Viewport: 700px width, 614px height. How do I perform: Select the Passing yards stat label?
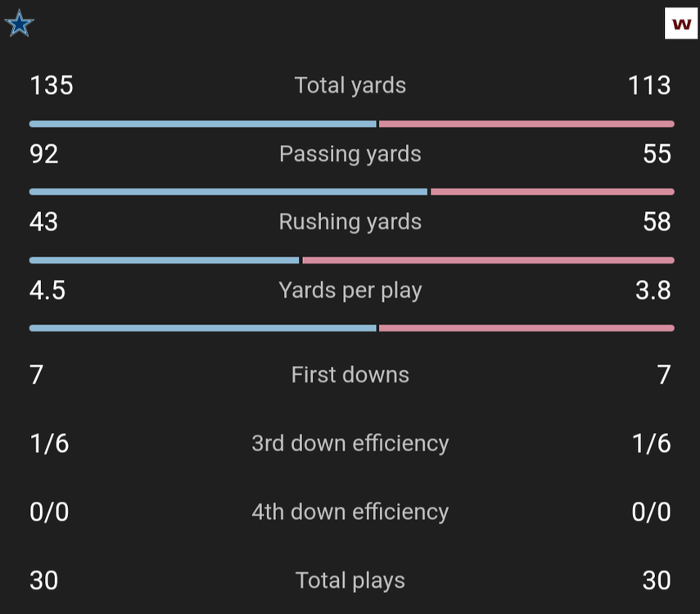point(350,154)
